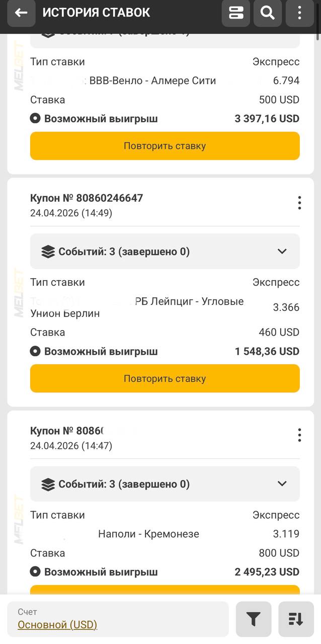Open the Основной (USD) account selector
Image resolution: width=321 pixels, height=644 pixels.
[57, 624]
